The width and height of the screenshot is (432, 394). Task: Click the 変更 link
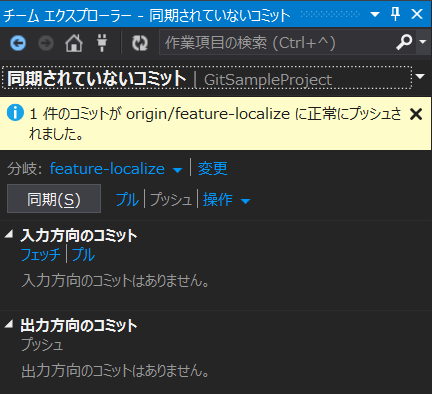click(x=213, y=168)
